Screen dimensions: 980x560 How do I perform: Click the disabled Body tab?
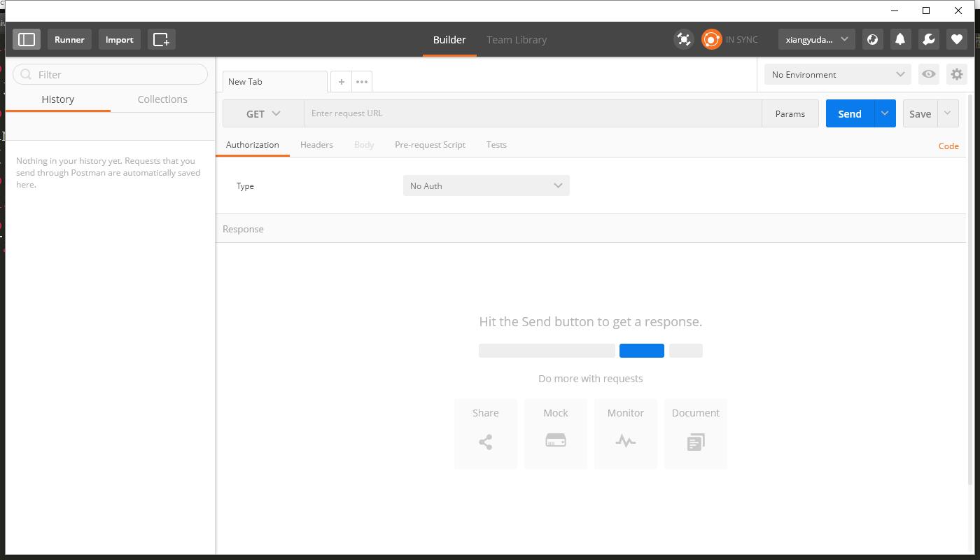tap(364, 145)
